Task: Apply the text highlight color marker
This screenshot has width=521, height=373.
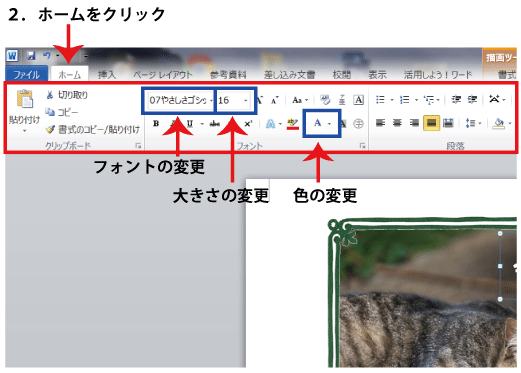Action: tap(293, 124)
